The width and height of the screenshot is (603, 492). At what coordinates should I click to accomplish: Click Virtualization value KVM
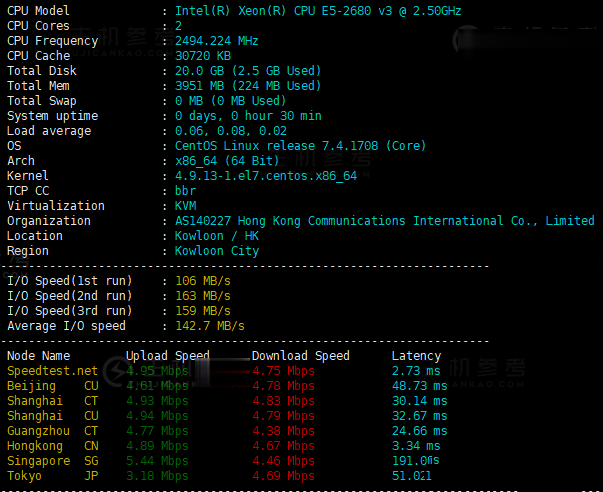[185, 206]
